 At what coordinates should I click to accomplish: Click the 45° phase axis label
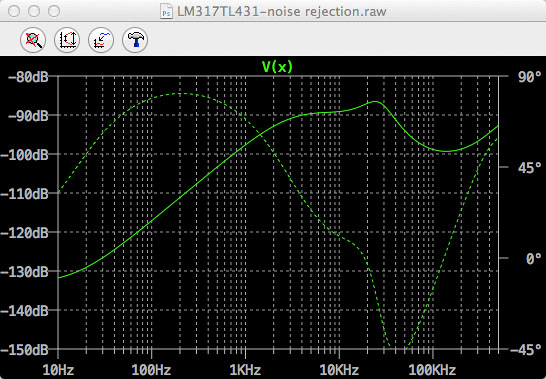[x=530, y=168]
